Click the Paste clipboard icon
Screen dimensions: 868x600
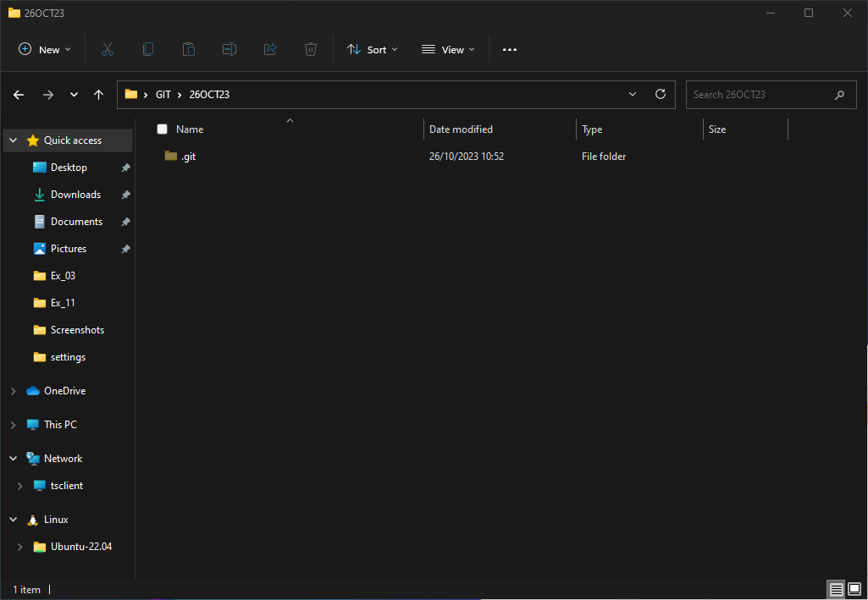coord(189,50)
